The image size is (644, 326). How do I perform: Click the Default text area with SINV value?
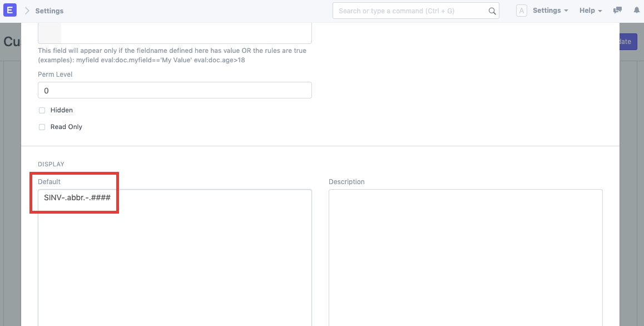175,256
